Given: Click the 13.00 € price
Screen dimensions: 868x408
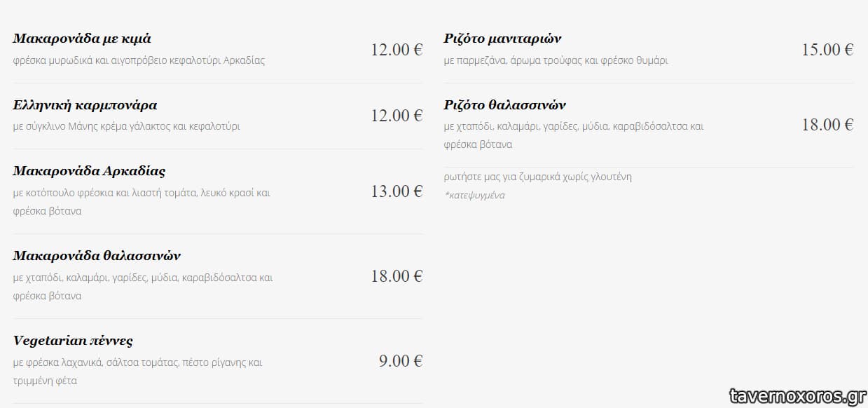Looking at the screenshot, I should (x=397, y=191).
